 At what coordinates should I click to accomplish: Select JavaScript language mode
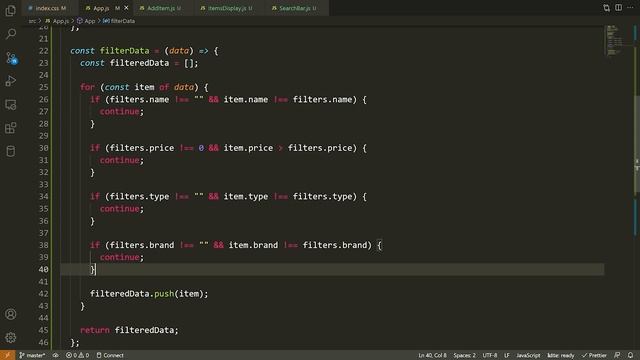(528, 355)
